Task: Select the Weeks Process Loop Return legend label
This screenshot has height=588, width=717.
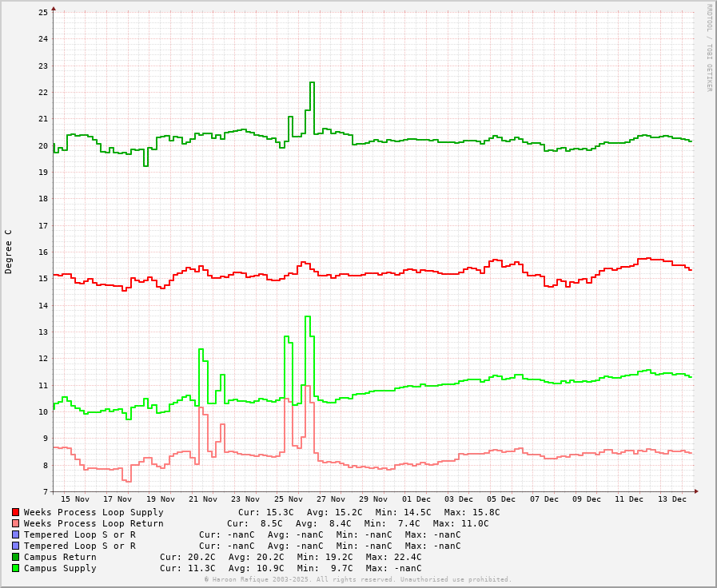Action: tap(94, 523)
